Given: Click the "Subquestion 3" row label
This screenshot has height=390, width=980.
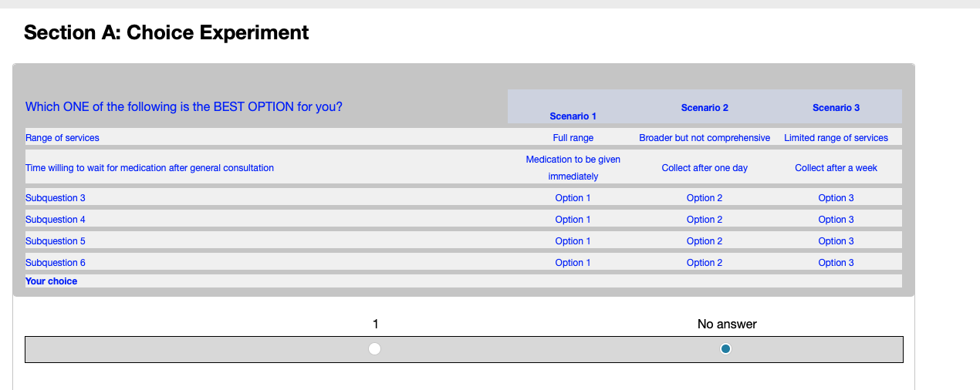Looking at the screenshot, I should coord(56,198).
